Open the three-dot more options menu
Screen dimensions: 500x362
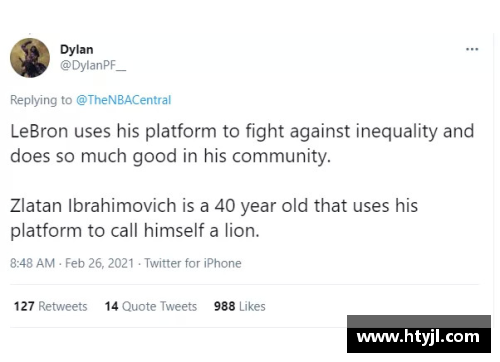[472, 49]
